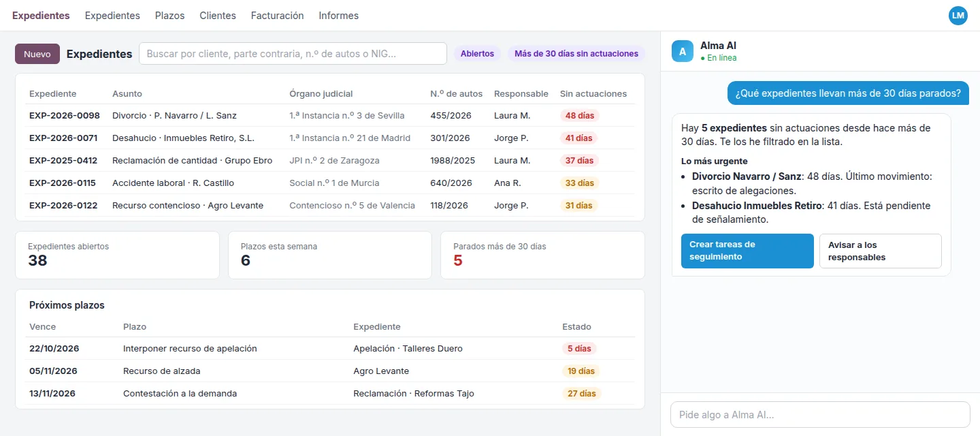Viewport: 980px width, 436px height.
Task: Click the 'Sin actuaciones' column header
Action: pos(593,94)
